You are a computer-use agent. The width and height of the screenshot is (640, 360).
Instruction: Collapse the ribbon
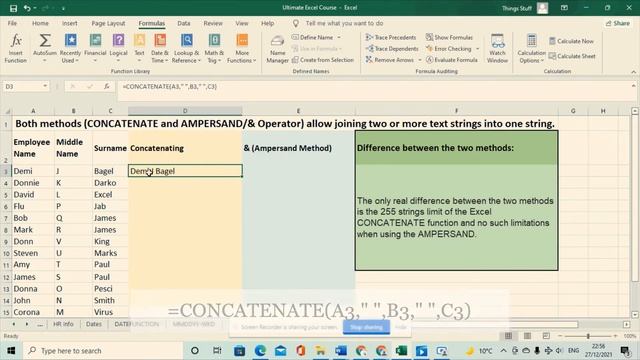633,72
